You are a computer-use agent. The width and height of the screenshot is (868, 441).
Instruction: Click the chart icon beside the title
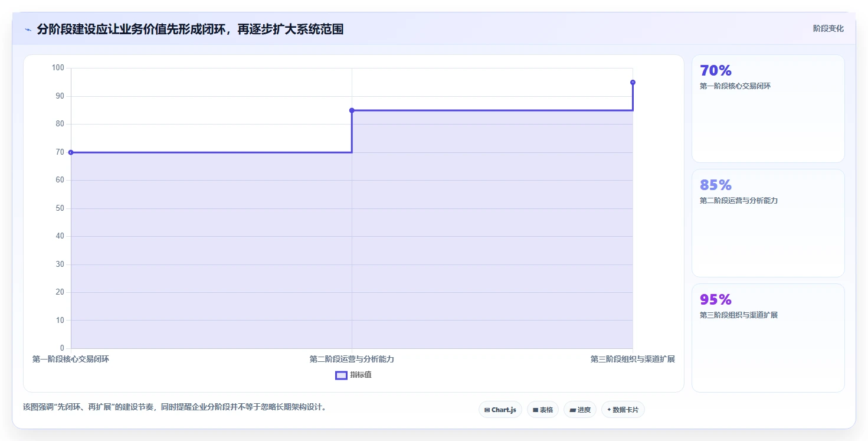pos(28,30)
